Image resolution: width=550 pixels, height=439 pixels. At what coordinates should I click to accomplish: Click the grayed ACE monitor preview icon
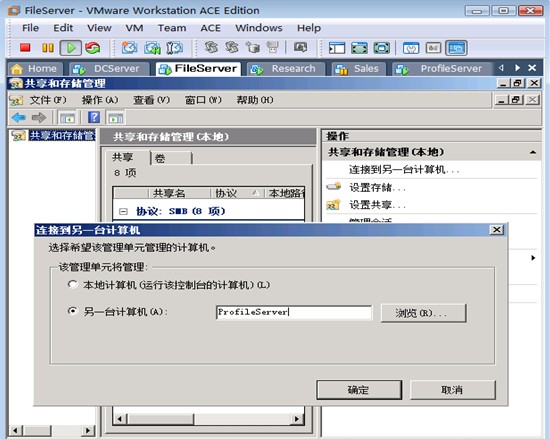coord(301,47)
